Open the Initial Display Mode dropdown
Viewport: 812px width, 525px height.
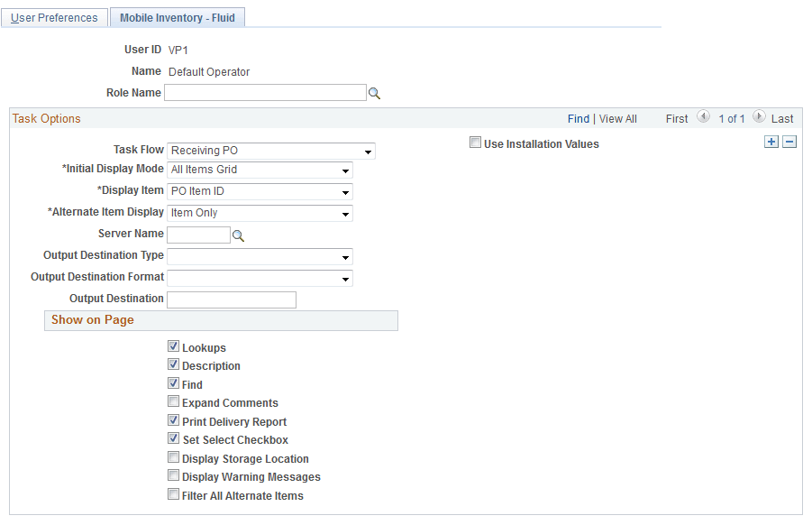345,170
